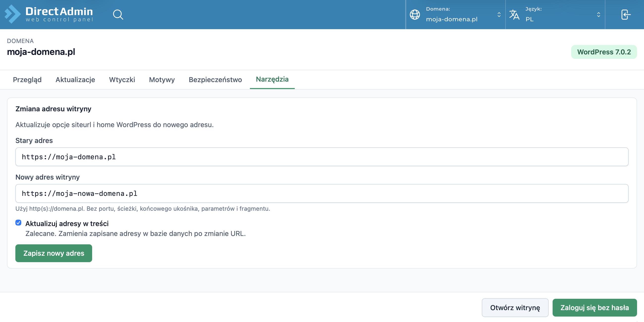Expand the Domena selector dropdown
Screen dimensions: 644x322
pyautogui.click(x=455, y=15)
